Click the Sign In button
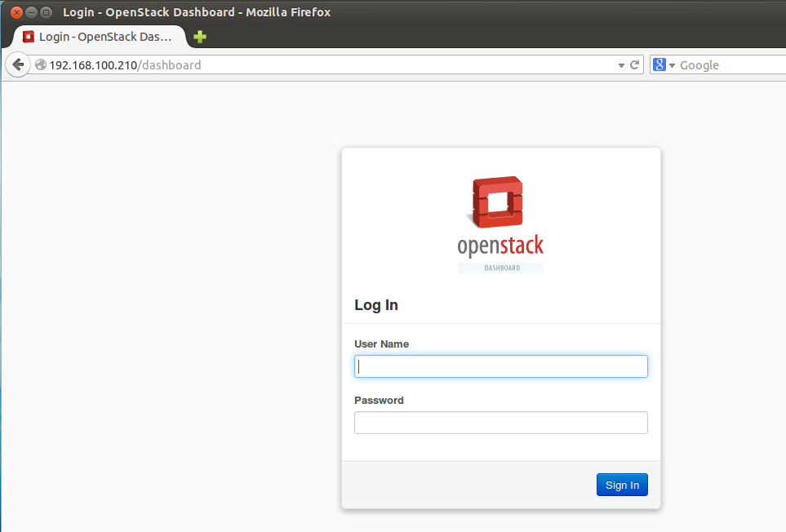The height and width of the screenshot is (532, 786). tap(622, 484)
